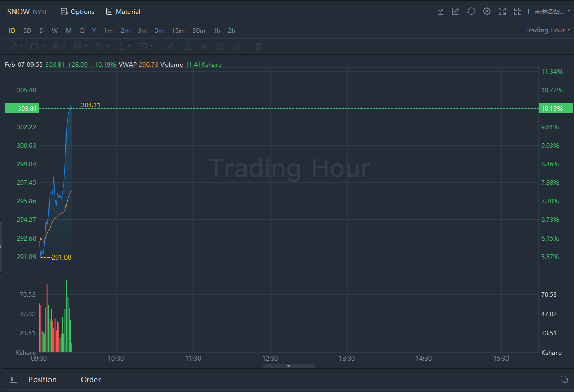The height and width of the screenshot is (392, 574).
Task: Select the Fibonacci levels tool
Action: (x=77, y=46)
